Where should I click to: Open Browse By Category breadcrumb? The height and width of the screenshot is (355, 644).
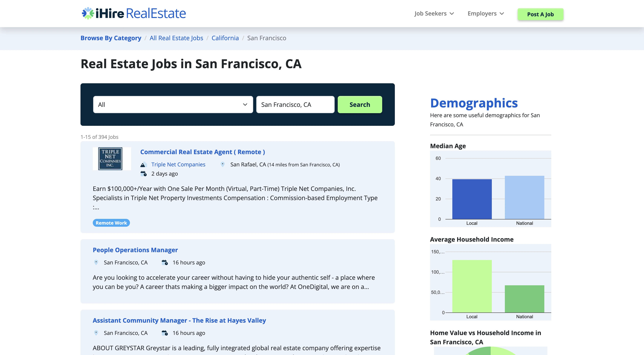(111, 38)
